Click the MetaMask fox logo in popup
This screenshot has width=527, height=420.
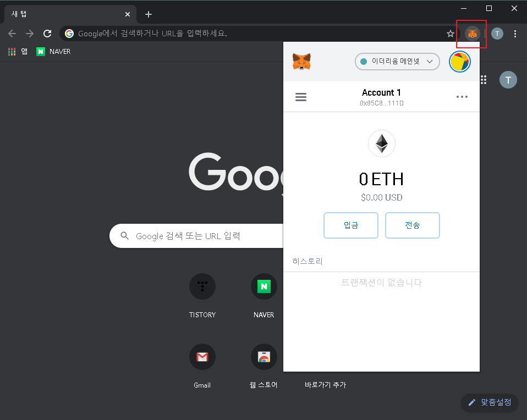pyautogui.click(x=301, y=62)
